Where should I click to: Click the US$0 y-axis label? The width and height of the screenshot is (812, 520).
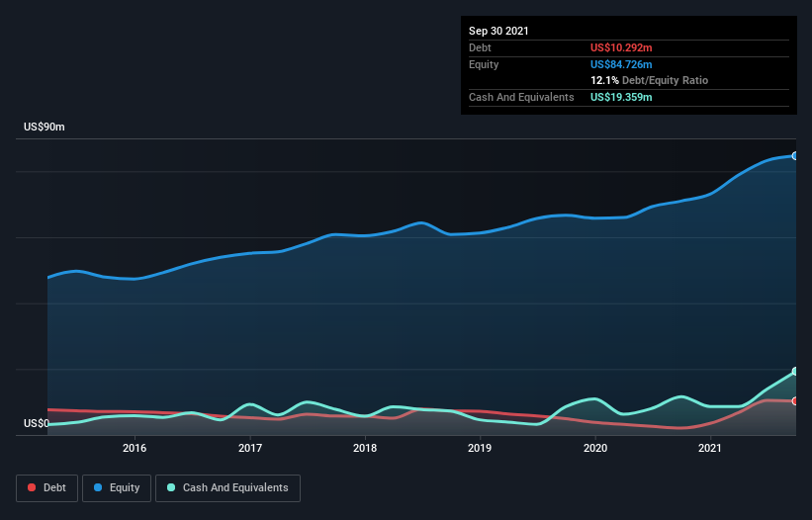click(x=37, y=423)
